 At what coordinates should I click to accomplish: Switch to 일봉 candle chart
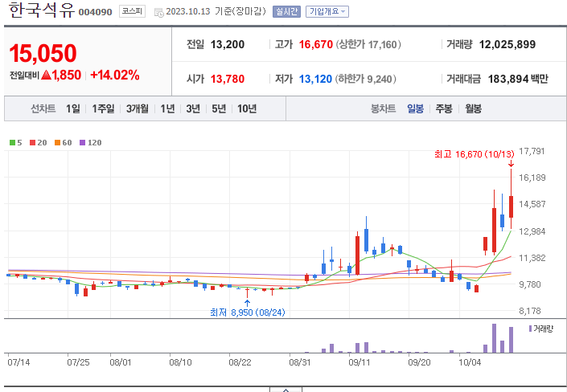[416, 108]
